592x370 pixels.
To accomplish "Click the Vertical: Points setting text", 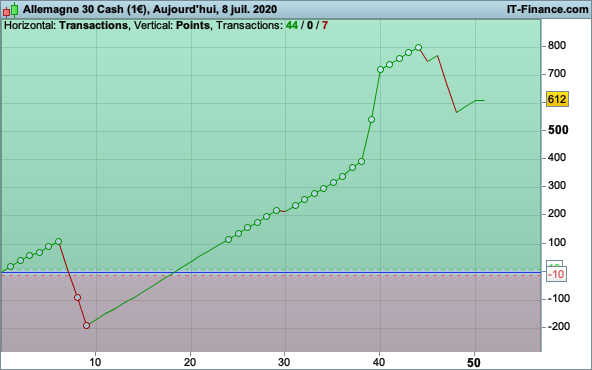I will point(172,25).
